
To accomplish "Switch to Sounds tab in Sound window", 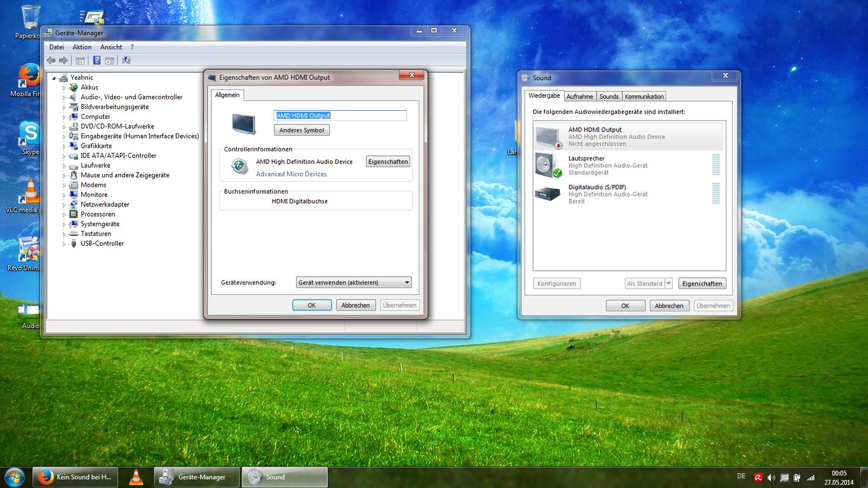I will click(x=609, y=96).
